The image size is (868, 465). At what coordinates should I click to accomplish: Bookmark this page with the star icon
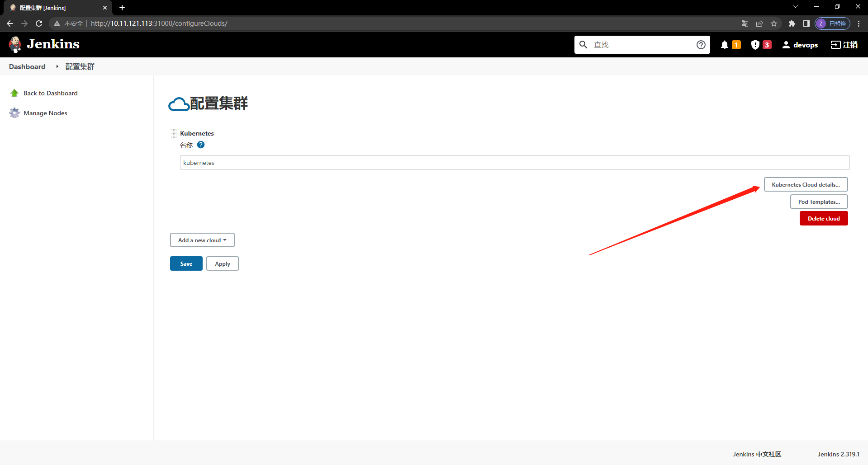pyautogui.click(x=774, y=23)
